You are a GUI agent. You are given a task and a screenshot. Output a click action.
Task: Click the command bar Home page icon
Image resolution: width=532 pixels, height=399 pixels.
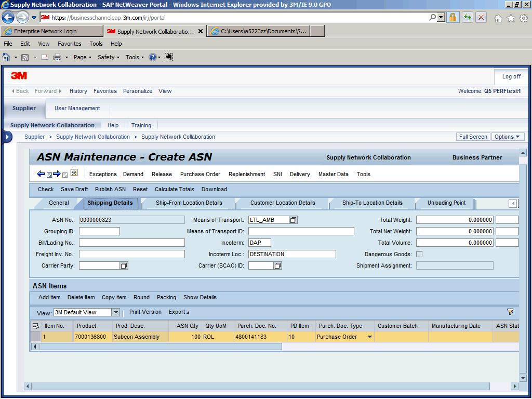[6, 57]
